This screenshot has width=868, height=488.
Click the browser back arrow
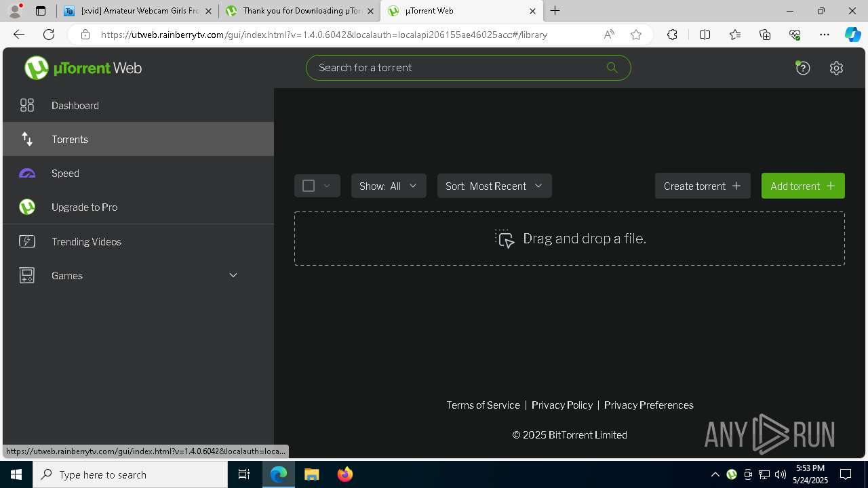pyautogui.click(x=19, y=35)
